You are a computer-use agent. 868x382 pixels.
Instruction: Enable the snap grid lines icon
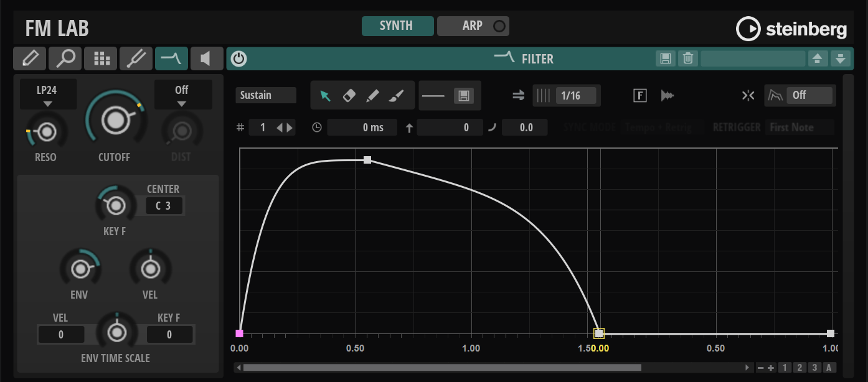click(544, 95)
